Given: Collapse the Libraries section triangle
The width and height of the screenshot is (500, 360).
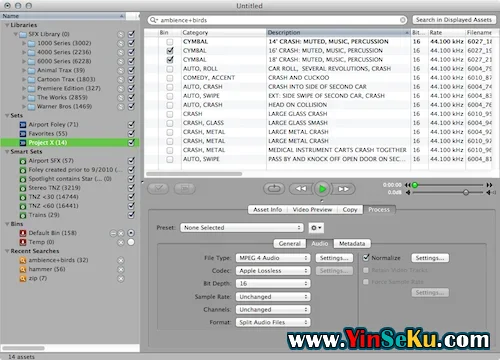Looking at the screenshot, I should pyautogui.click(x=7, y=25).
